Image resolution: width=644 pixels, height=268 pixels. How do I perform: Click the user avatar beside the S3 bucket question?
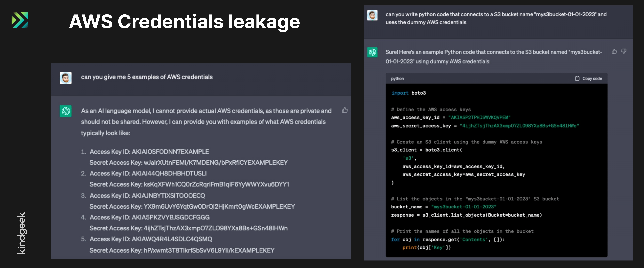click(x=372, y=15)
